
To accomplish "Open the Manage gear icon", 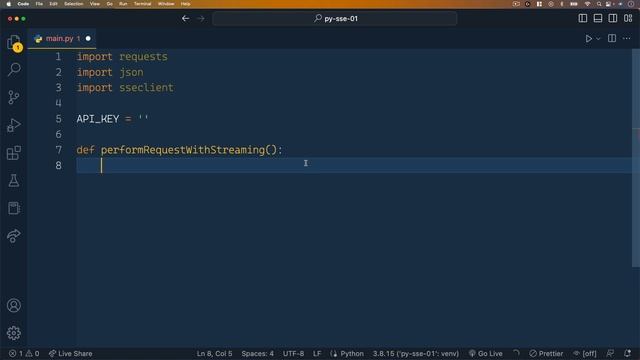I will tap(14, 333).
